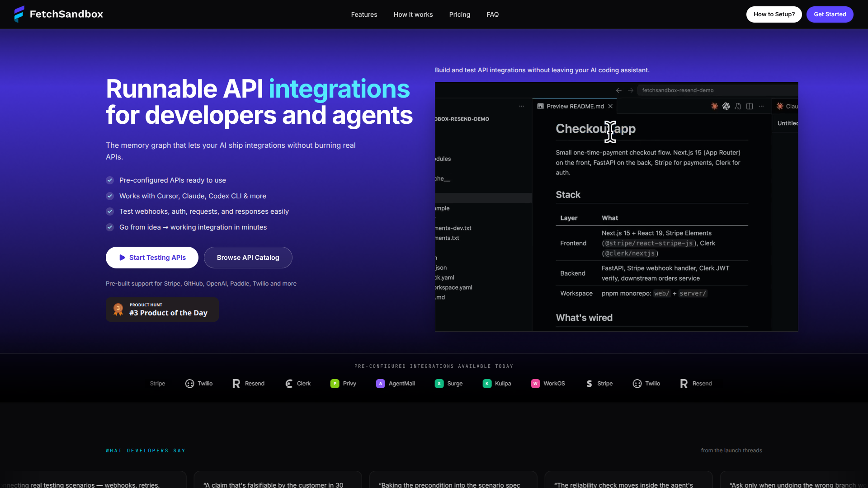Open the #3 Product of the Day badge

click(162, 310)
